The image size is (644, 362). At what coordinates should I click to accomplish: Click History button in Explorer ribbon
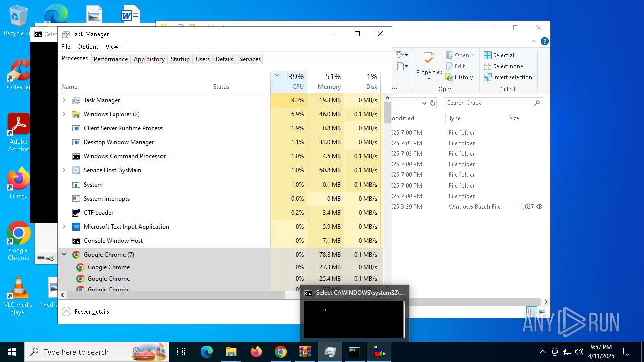tap(459, 77)
